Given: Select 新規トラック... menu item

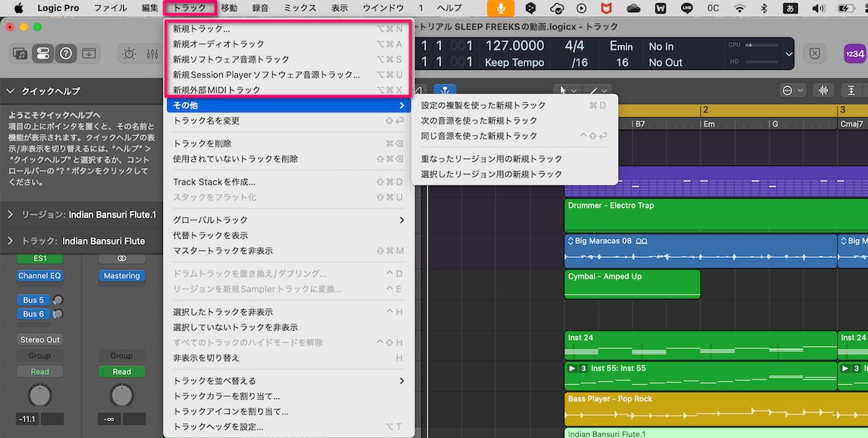Looking at the screenshot, I should [289, 29].
